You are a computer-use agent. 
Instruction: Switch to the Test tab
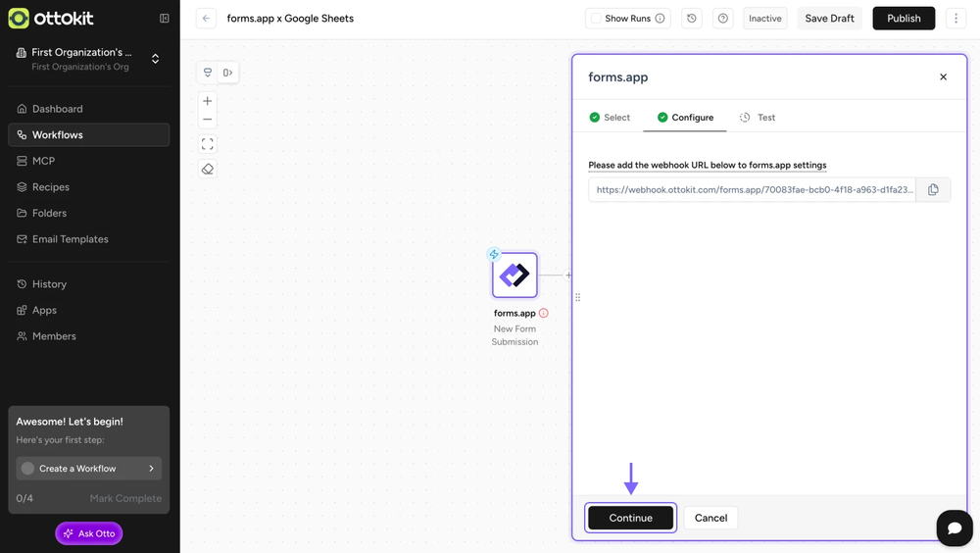(x=758, y=118)
